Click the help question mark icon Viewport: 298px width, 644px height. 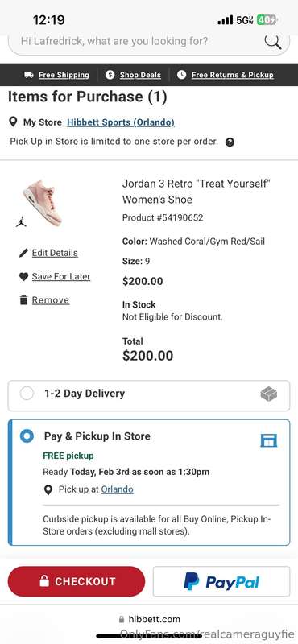click(x=230, y=142)
